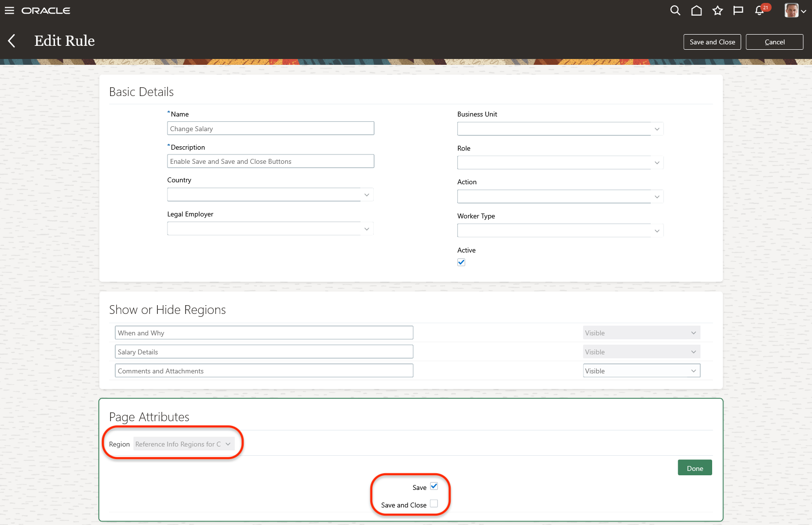The height and width of the screenshot is (525, 812).
Task: Click into the Description text field
Action: pyautogui.click(x=270, y=161)
